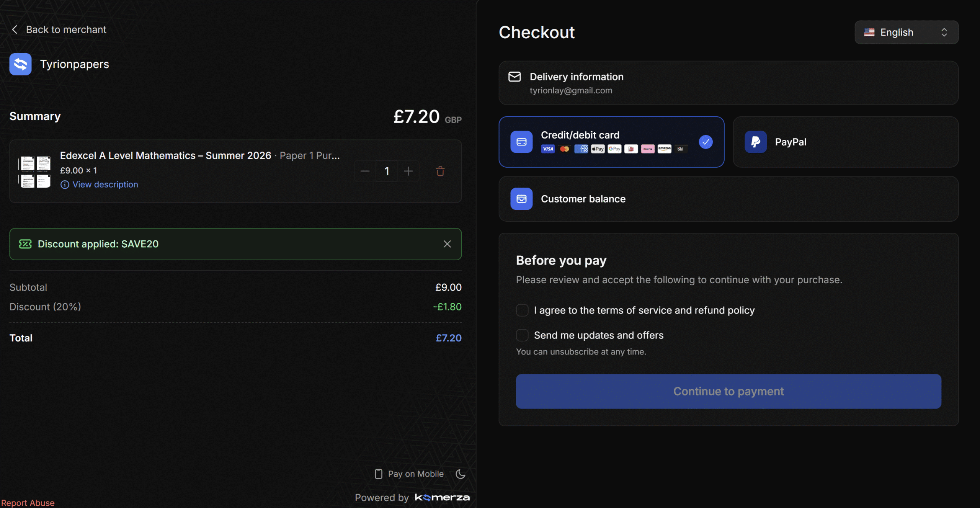Delete item with the trash icon
The image size is (980, 508).
pyautogui.click(x=440, y=171)
